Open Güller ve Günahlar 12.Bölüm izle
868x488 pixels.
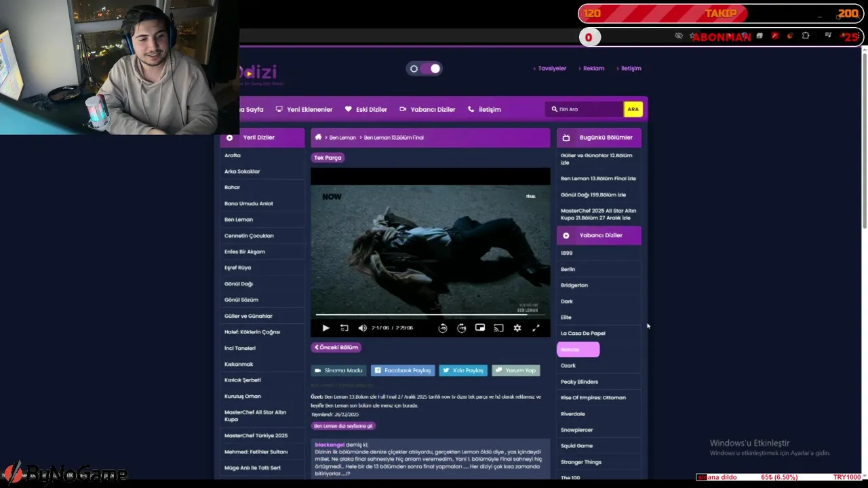pyautogui.click(x=597, y=159)
